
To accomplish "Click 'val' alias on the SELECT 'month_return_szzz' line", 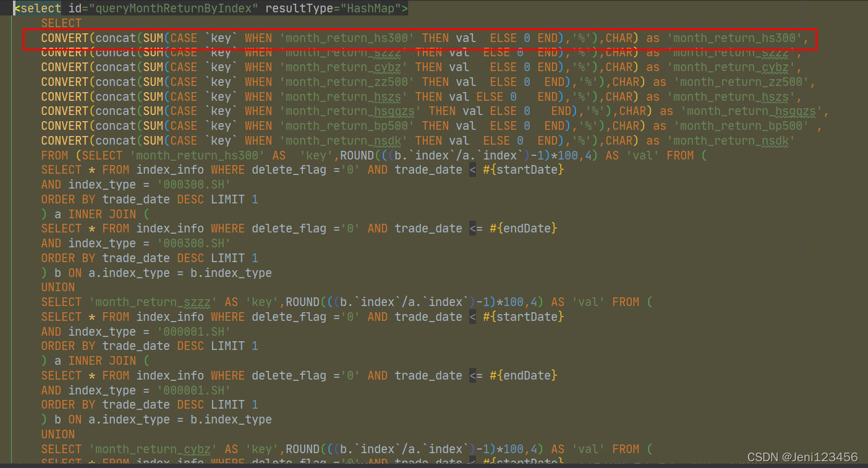I will pyautogui.click(x=589, y=302).
